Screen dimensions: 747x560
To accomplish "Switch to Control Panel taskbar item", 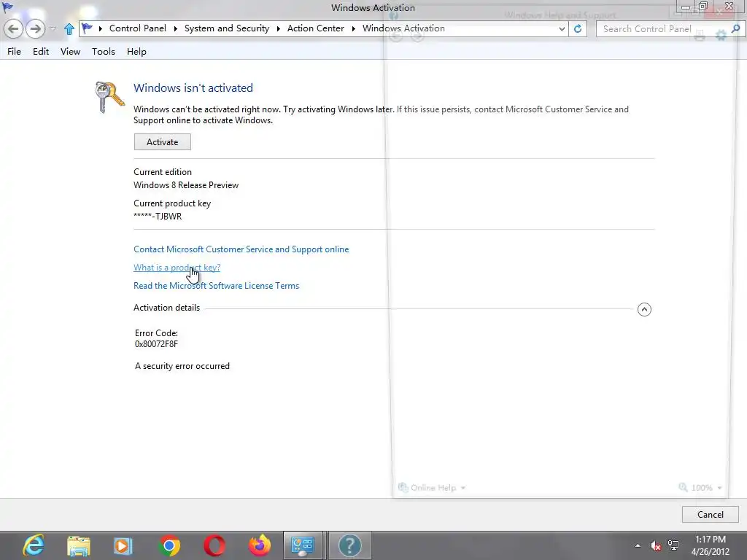I will coord(303,545).
